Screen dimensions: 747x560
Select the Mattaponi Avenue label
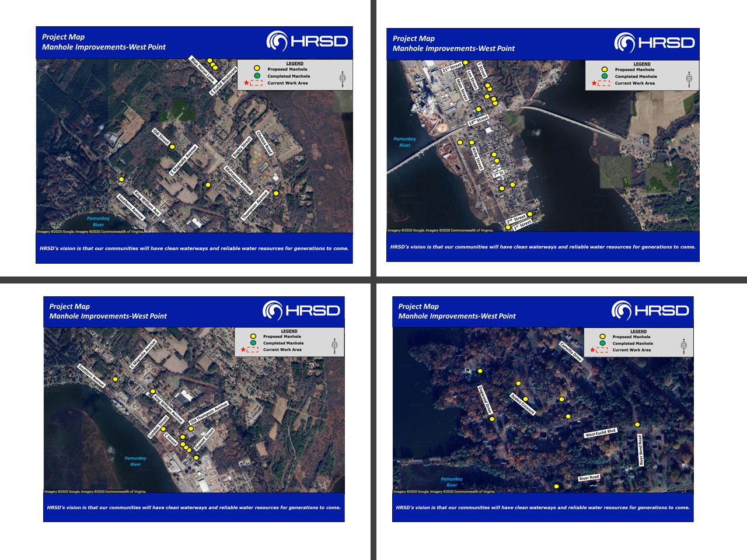238,180
